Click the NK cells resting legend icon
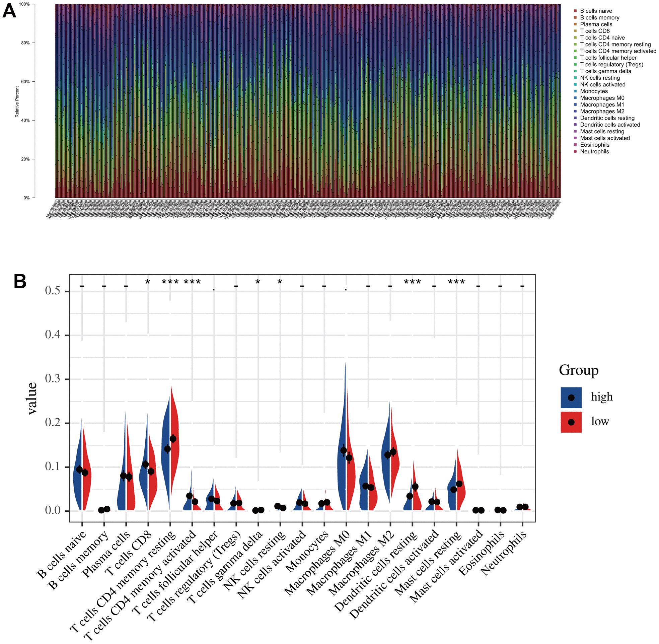Viewport: 659px width, 644px height. (575, 77)
